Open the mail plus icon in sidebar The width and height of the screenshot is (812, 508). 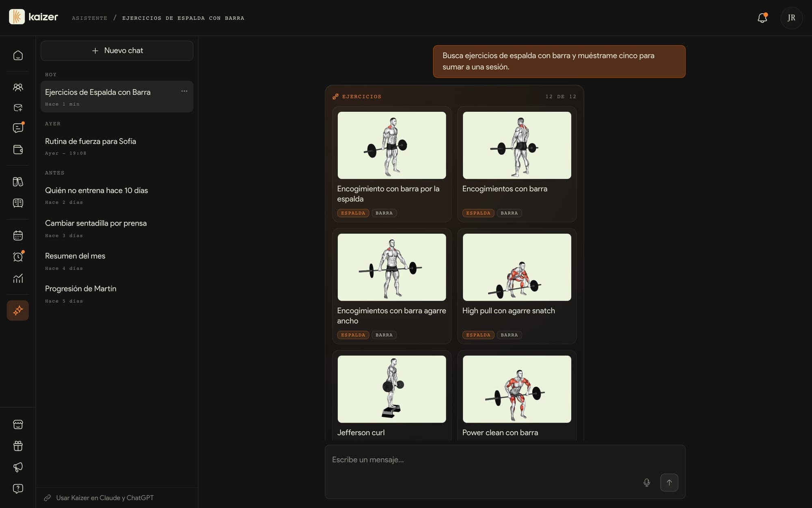pos(18,108)
